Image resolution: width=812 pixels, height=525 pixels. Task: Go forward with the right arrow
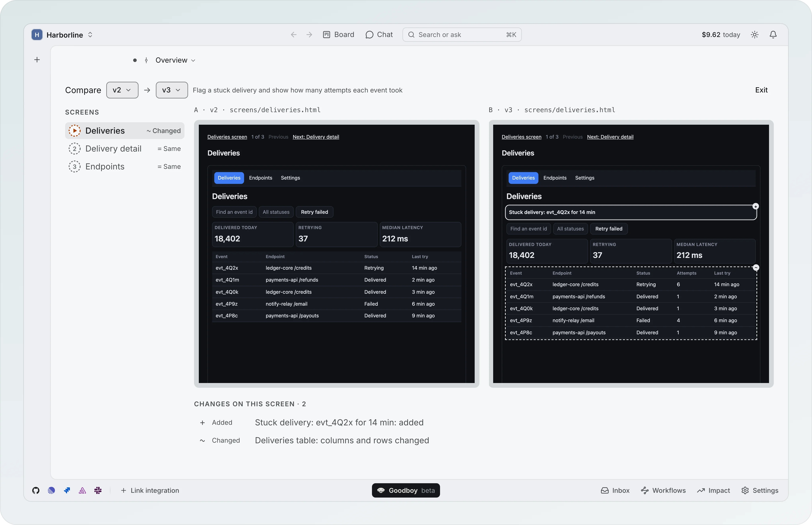309,35
